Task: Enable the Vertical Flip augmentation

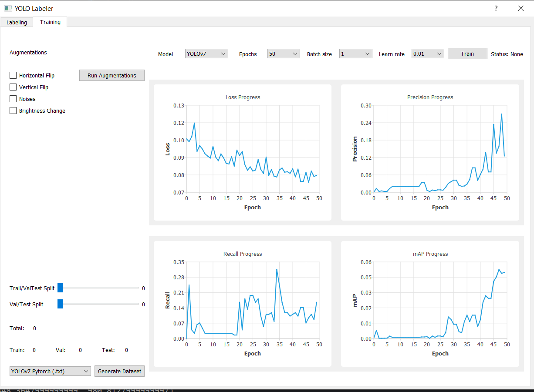Action: point(13,87)
